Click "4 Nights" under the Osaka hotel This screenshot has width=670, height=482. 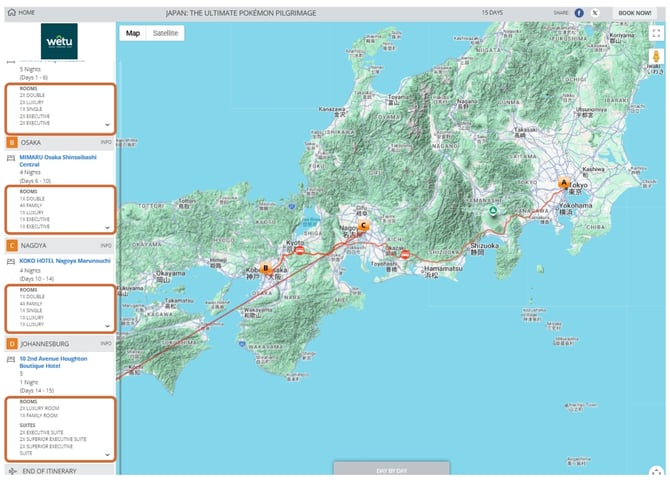(30, 172)
